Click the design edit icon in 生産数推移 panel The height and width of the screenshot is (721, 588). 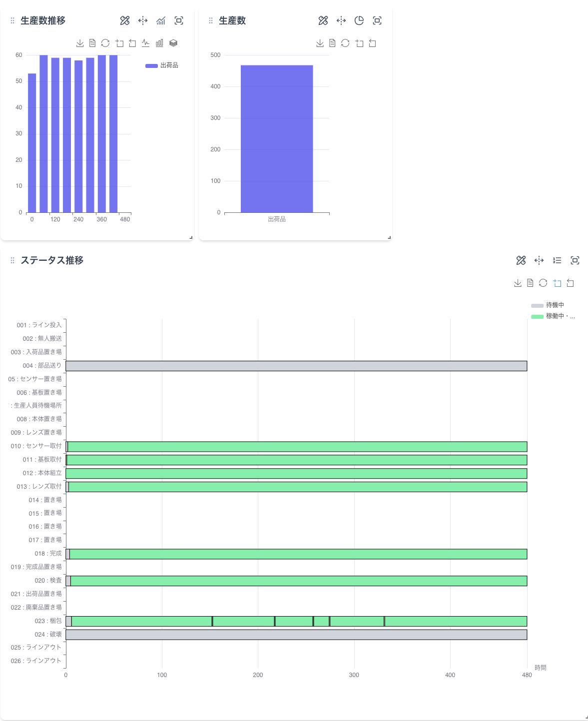point(125,20)
